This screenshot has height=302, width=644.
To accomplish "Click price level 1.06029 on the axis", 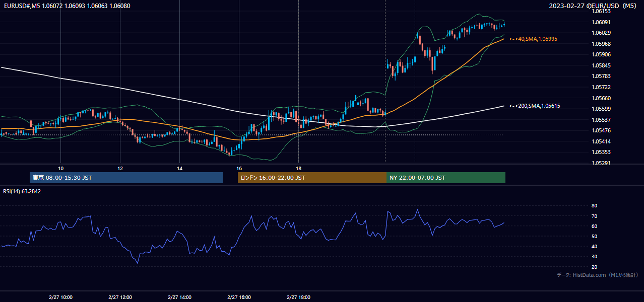I will tap(601, 33).
